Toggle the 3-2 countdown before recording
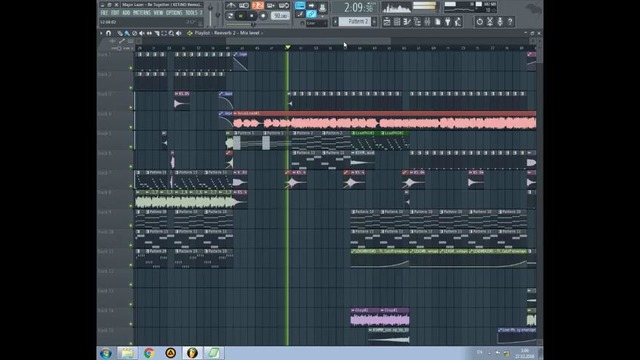Screen dimensions: 640x360 click(258, 5)
